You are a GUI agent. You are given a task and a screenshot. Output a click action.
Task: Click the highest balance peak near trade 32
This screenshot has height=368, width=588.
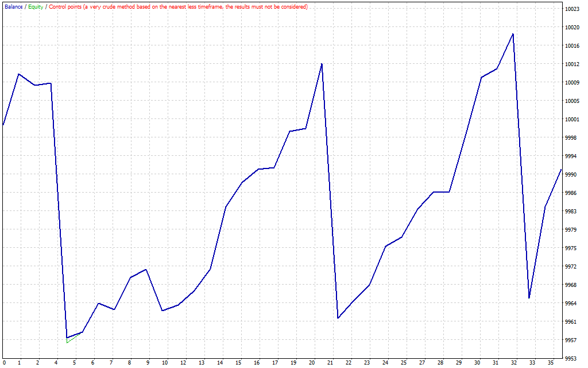tap(513, 34)
